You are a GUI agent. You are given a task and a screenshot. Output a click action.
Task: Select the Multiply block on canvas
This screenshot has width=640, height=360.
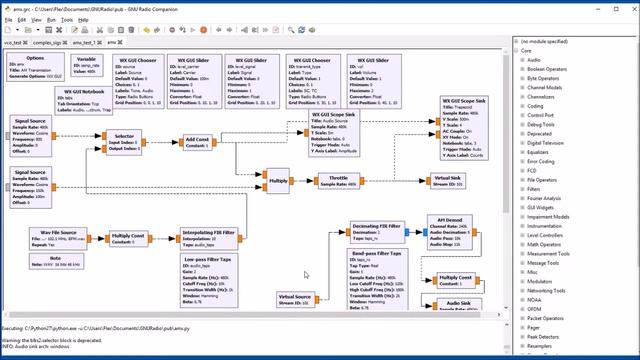tap(278, 181)
